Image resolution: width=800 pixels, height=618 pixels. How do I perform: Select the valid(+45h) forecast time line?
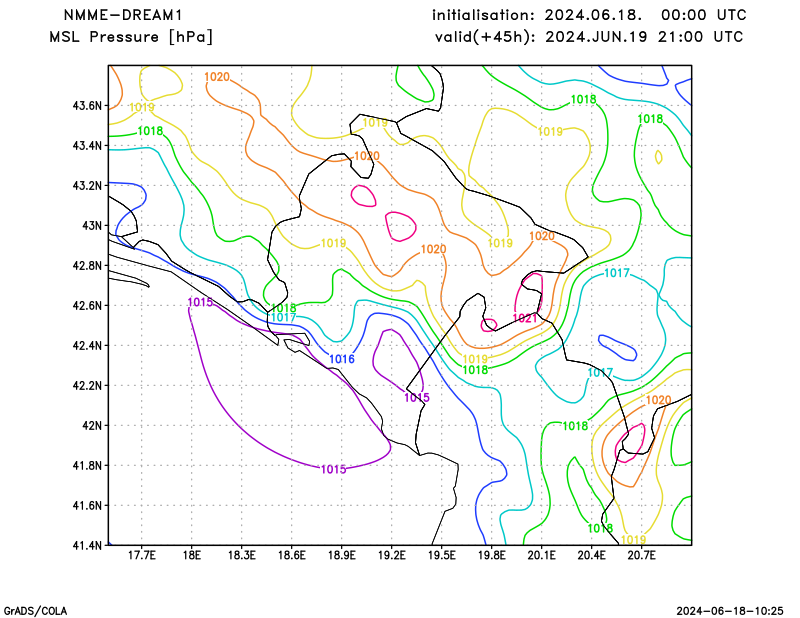coord(589,37)
